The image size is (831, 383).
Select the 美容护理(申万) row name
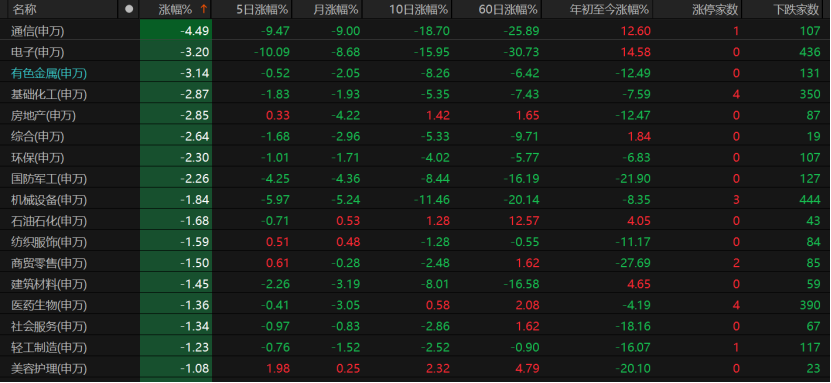pyautogui.click(x=49, y=369)
